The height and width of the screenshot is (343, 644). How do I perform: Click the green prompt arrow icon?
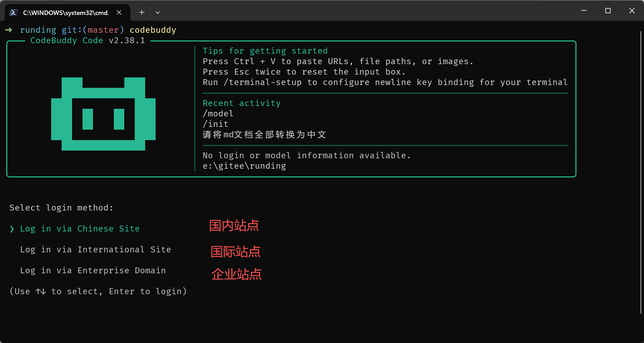pyautogui.click(x=9, y=30)
